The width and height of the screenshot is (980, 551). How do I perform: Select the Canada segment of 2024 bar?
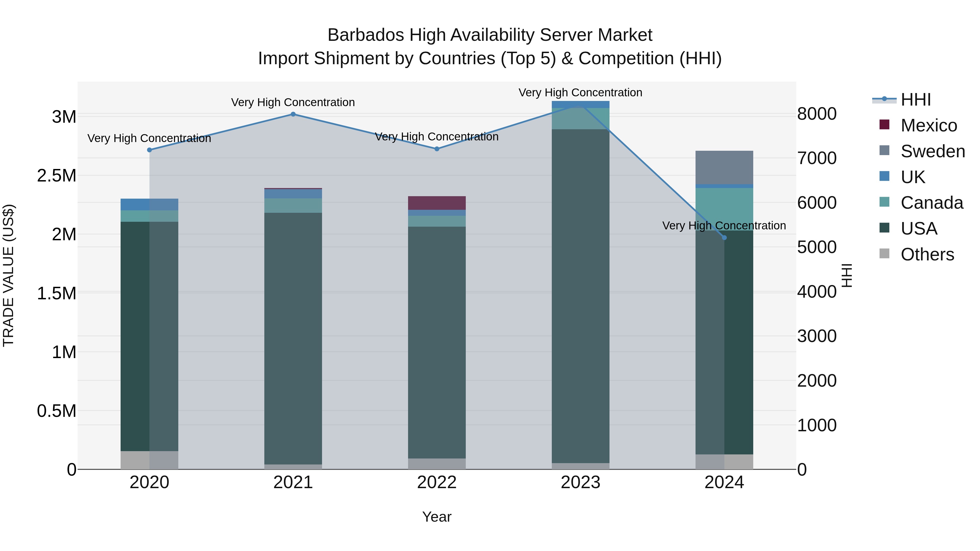(724, 209)
